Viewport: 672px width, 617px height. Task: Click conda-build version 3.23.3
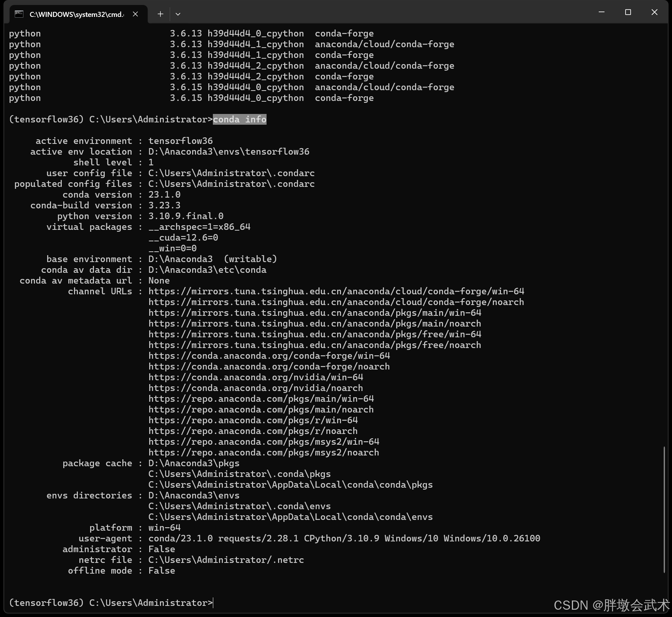pos(165,205)
